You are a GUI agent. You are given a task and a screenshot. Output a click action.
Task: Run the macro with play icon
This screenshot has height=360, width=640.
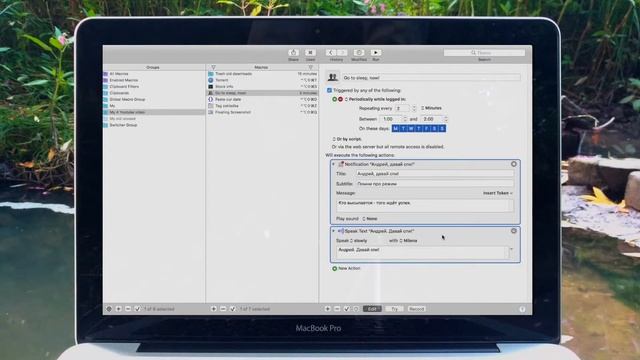(x=376, y=52)
